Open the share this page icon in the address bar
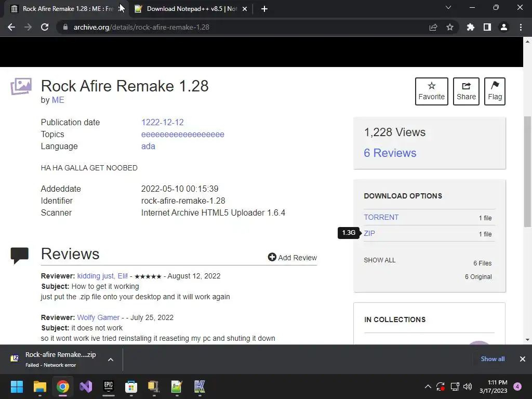The width and height of the screenshot is (532, 399). point(433,27)
